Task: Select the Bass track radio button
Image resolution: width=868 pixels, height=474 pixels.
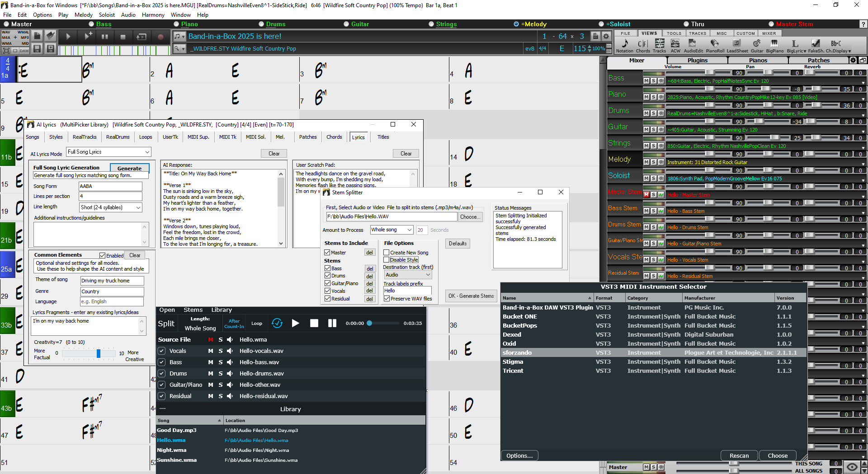Action: click(92, 24)
